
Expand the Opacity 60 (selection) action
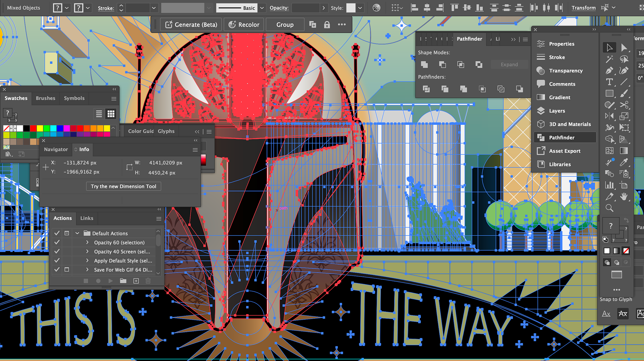pos(88,242)
